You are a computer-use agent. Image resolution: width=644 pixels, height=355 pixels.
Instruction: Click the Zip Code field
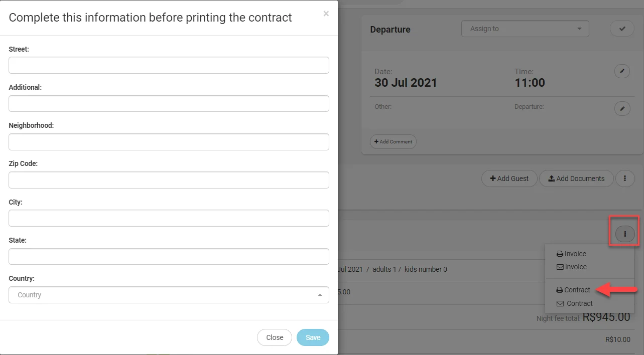(x=169, y=180)
